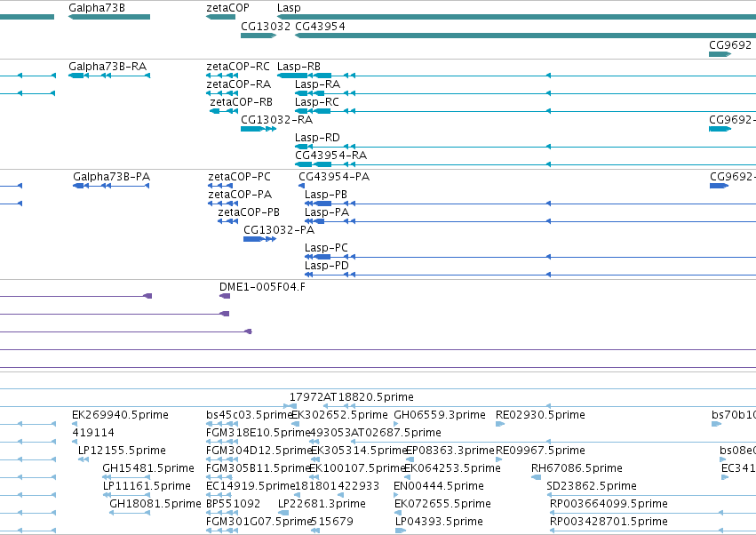
Task: Select EST EK269940.5prime
Action: (120, 415)
